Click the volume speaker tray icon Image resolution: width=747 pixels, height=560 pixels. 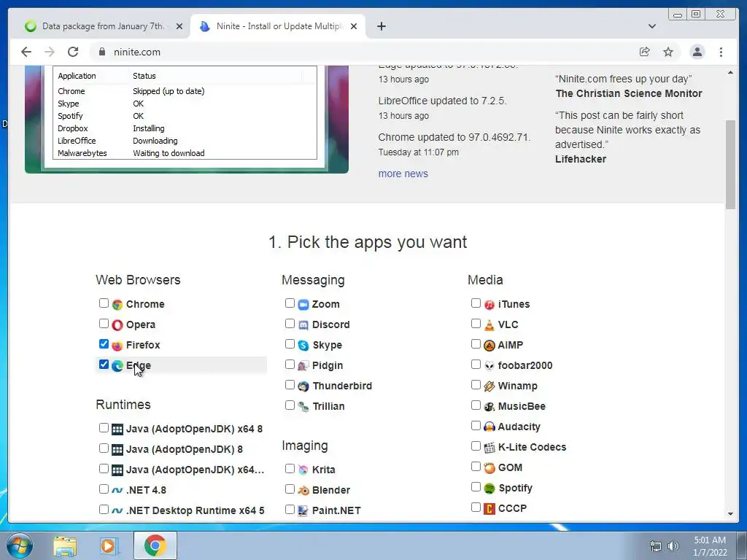[673, 546]
